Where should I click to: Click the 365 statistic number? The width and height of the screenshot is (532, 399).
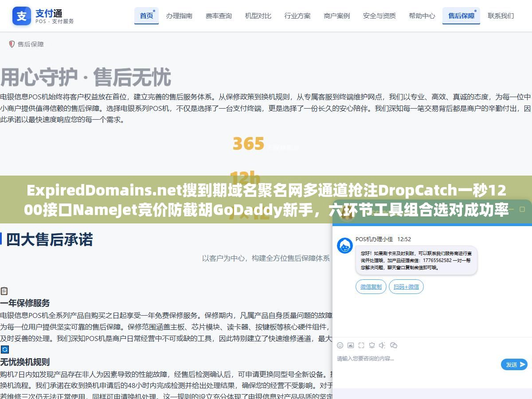[248, 144]
